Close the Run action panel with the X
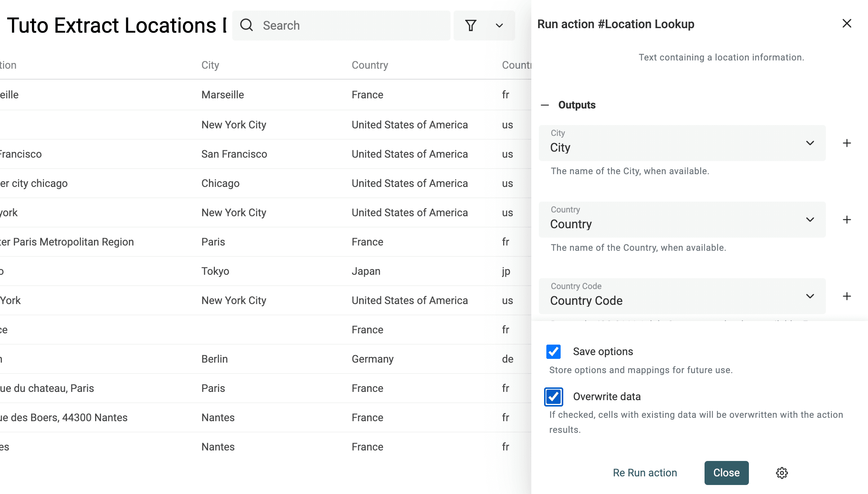 [847, 23]
